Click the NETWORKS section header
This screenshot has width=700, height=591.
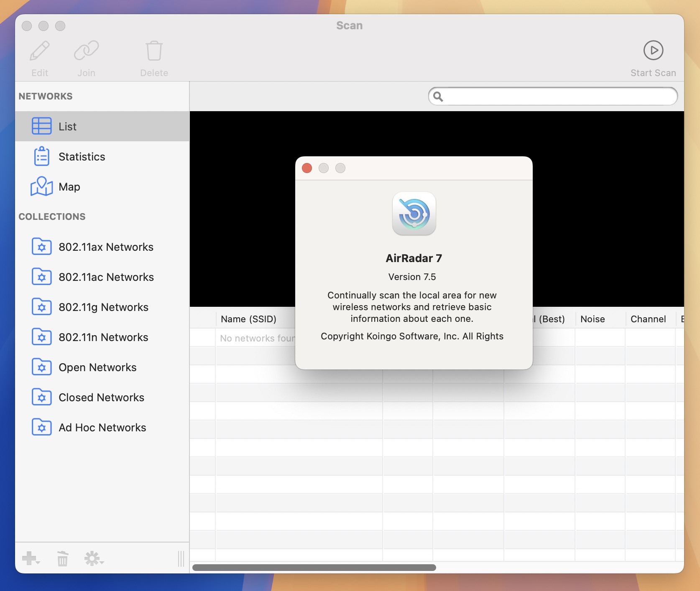46,96
